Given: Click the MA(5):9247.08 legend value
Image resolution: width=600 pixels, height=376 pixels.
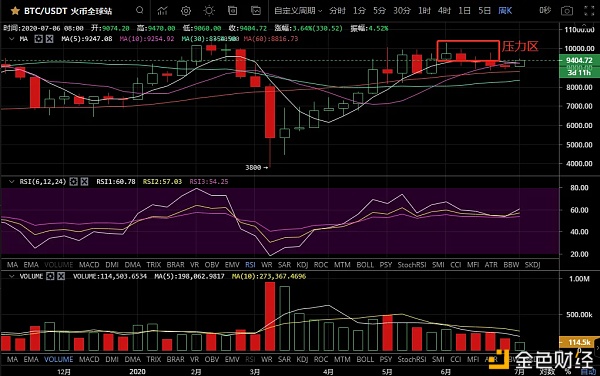Looking at the screenshot, I should tap(87, 39).
